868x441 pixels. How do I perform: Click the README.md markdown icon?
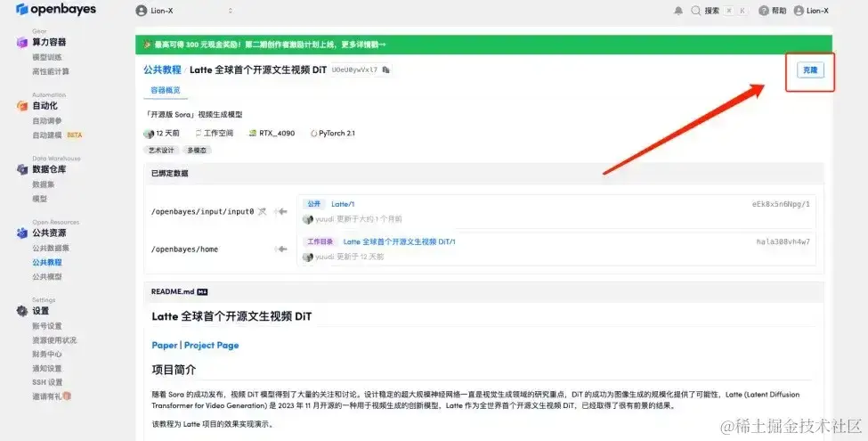[x=202, y=292]
